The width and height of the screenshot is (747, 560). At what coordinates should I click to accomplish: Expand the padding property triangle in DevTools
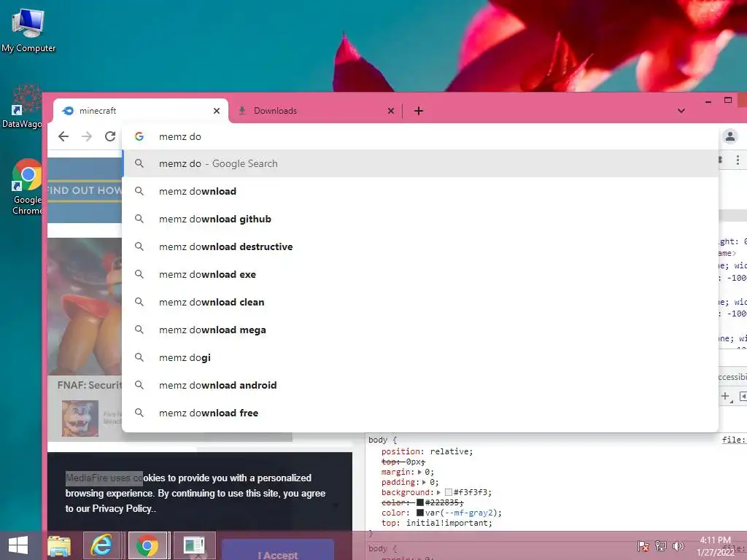click(424, 483)
